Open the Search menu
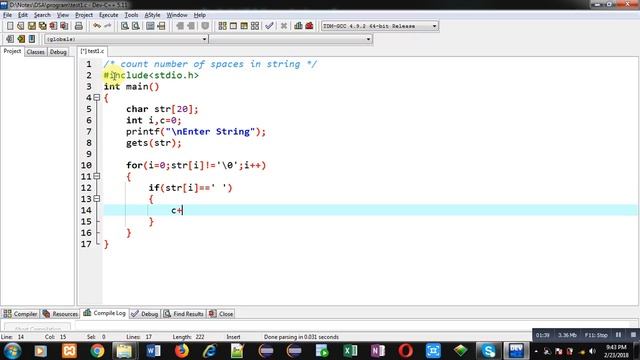This screenshot has height=360, width=640. [42, 15]
